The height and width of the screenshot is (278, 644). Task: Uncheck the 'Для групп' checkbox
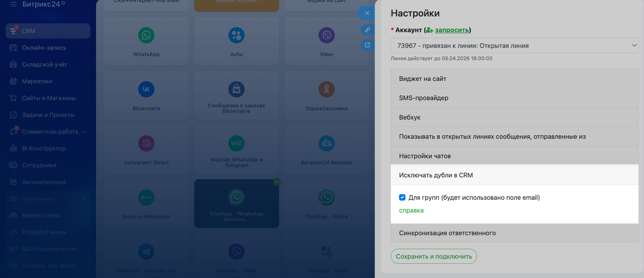(x=402, y=198)
